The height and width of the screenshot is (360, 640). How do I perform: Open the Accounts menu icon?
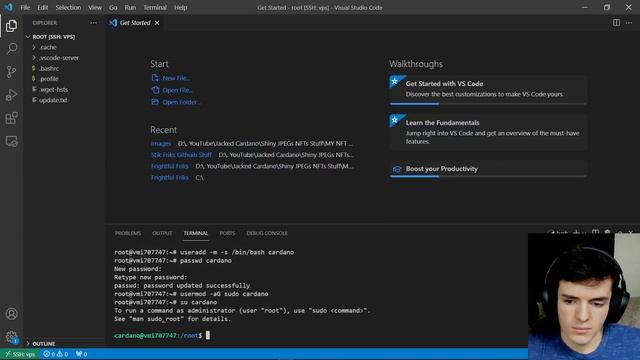pos(11,313)
